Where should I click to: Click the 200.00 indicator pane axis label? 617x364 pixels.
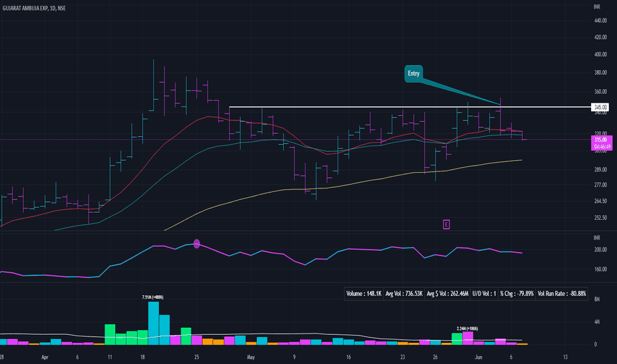tap(600, 250)
